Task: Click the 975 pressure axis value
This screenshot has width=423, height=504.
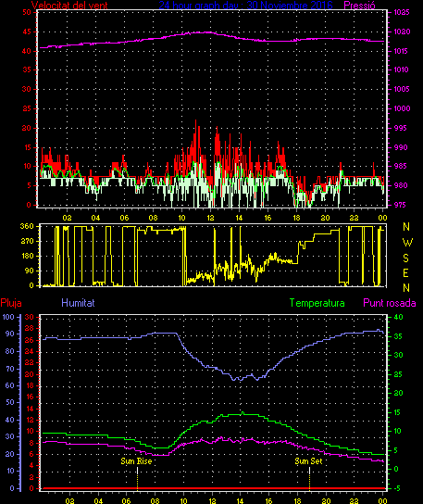Action: [401, 205]
